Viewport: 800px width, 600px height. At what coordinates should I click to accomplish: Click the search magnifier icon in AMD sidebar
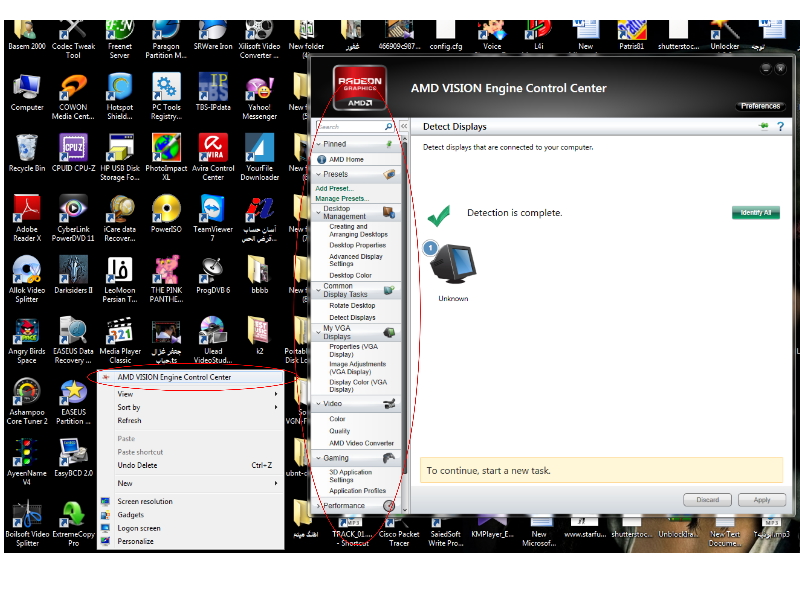388,127
